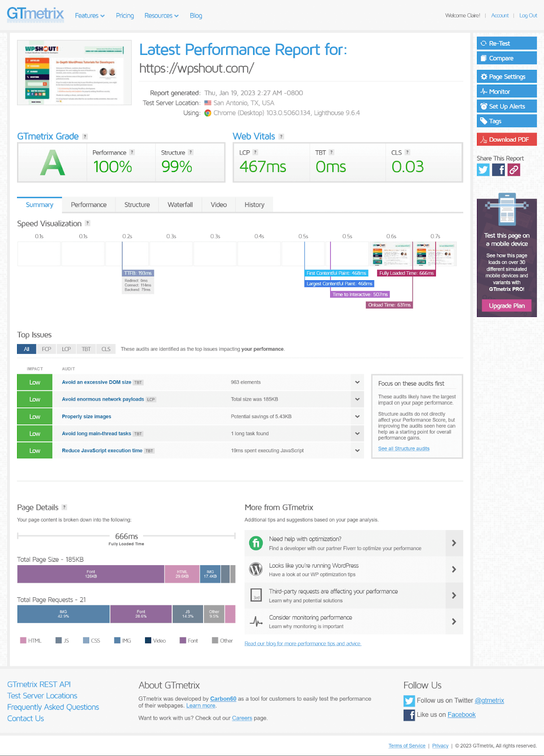
Task: Click help icon beside Structure score
Action: coord(191,152)
